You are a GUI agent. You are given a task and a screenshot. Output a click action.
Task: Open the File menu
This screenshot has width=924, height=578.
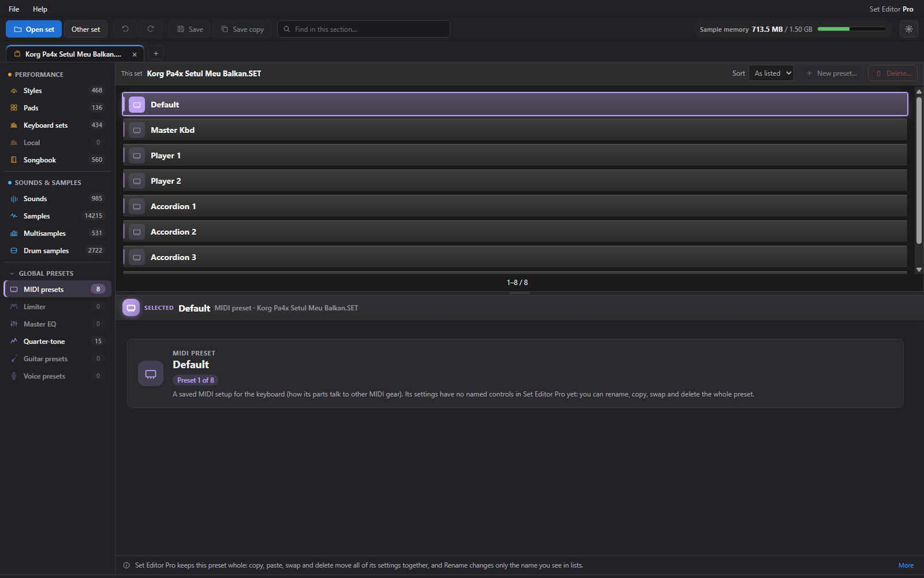[x=14, y=9]
